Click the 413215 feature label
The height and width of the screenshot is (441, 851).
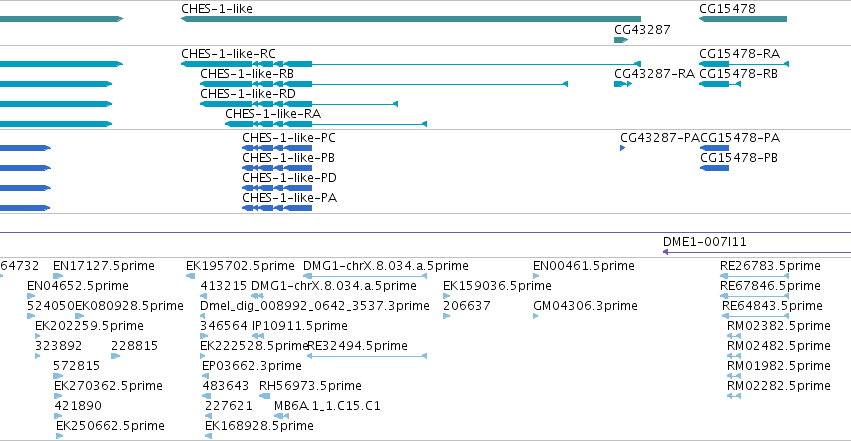224,286
